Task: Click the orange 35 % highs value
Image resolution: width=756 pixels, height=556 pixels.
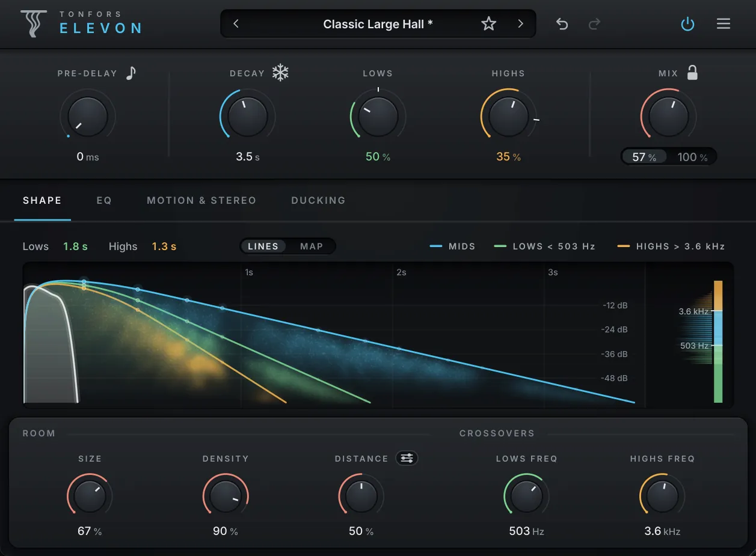Action: (508, 157)
